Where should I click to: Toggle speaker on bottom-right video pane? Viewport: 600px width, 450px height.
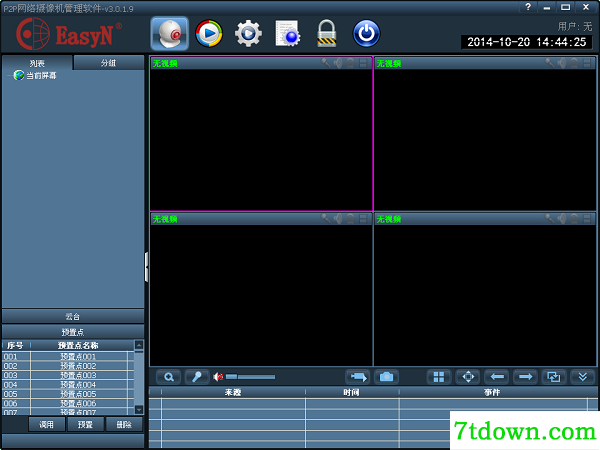562,219
